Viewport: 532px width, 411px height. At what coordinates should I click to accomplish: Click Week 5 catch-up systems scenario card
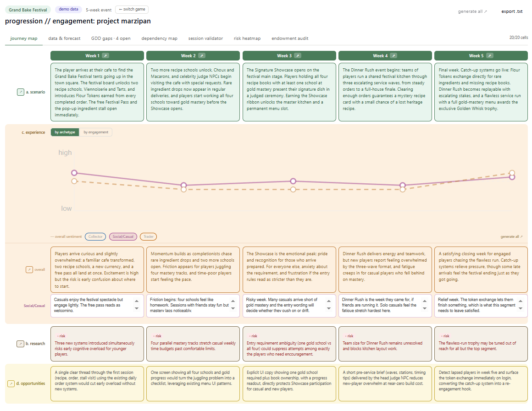(481, 92)
